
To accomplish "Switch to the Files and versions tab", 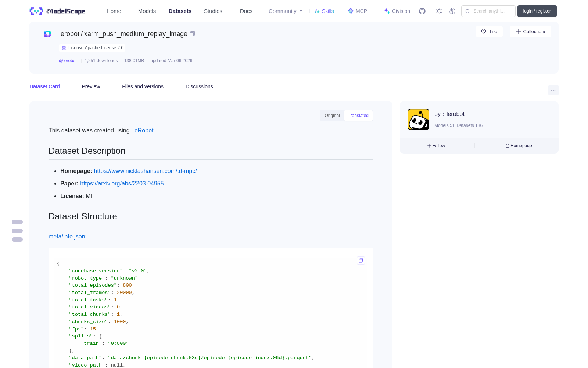I will tap(143, 86).
